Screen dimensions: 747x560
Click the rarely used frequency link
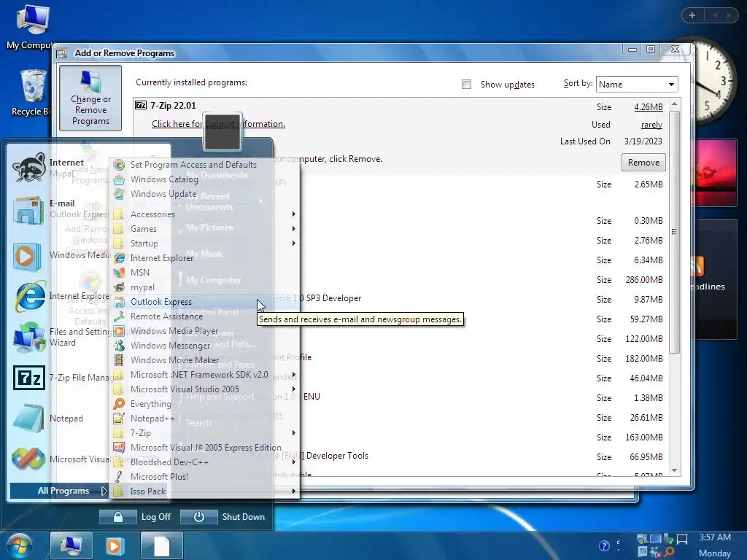[651, 125]
